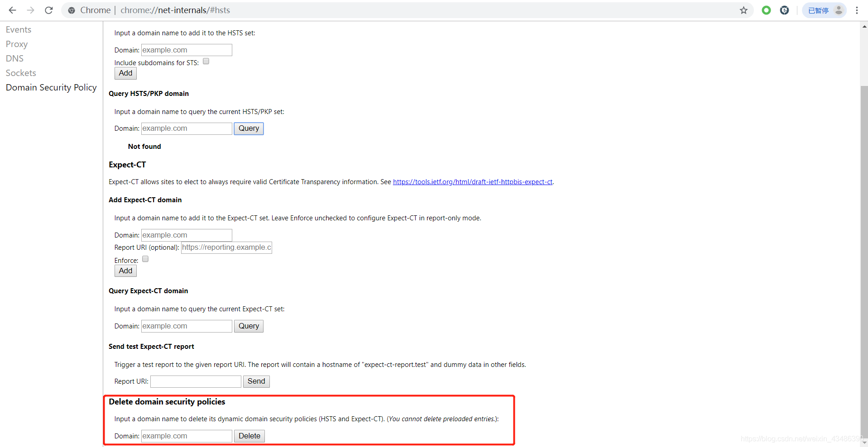Enable Include subdomains for STS
868x447 pixels.
[x=206, y=61]
